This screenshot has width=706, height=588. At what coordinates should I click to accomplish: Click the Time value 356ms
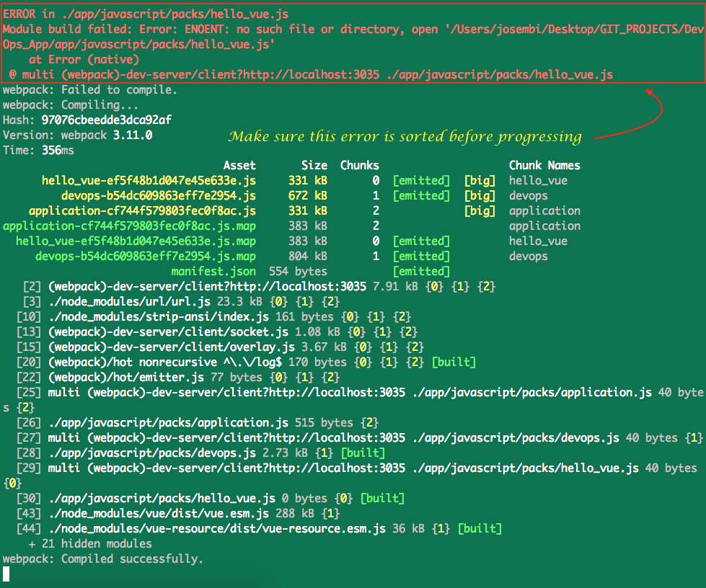(58, 151)
